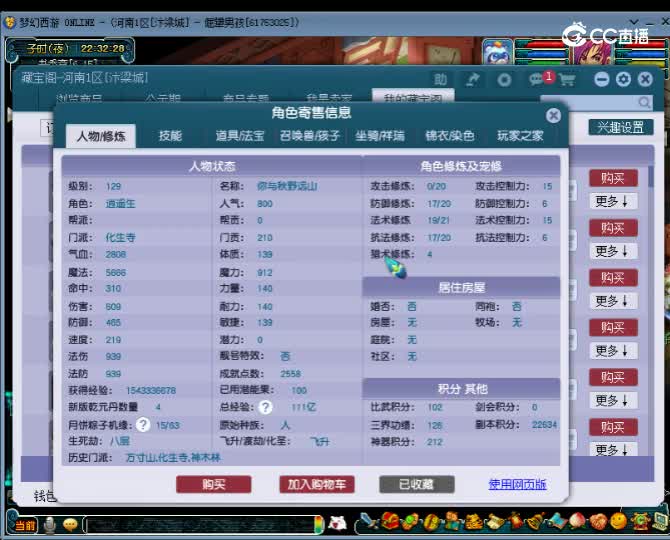Open the paper scroll task icon
This screenshot has height=540, width=670.
click(494, 521)
